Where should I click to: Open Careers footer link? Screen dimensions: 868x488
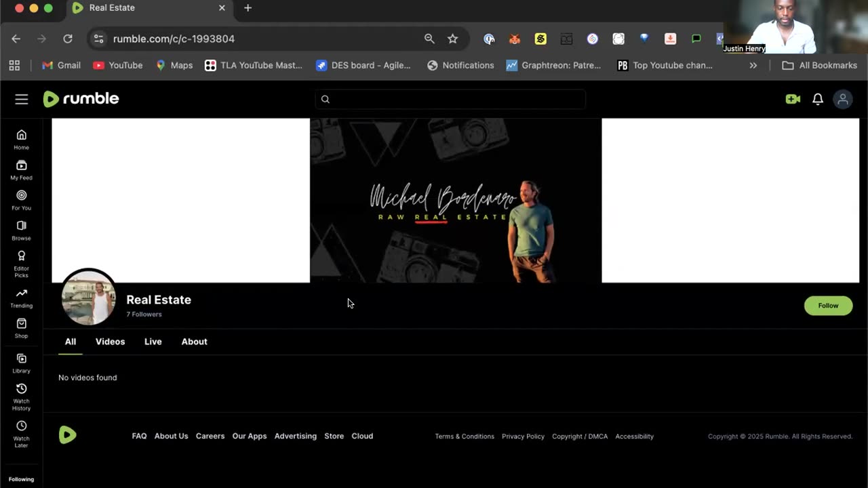[210, 436]
